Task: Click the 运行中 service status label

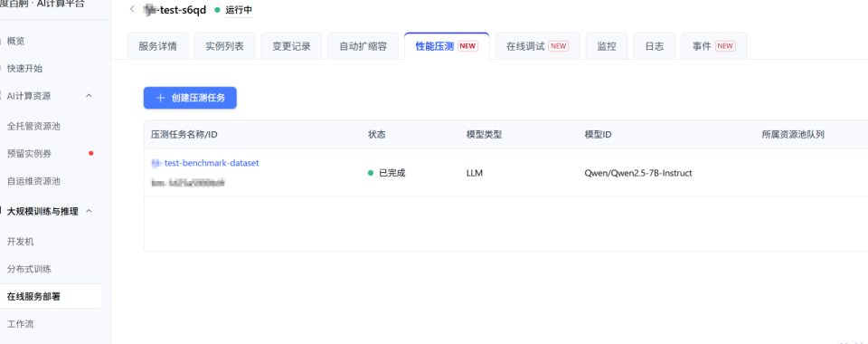Action: click(239, 10)
